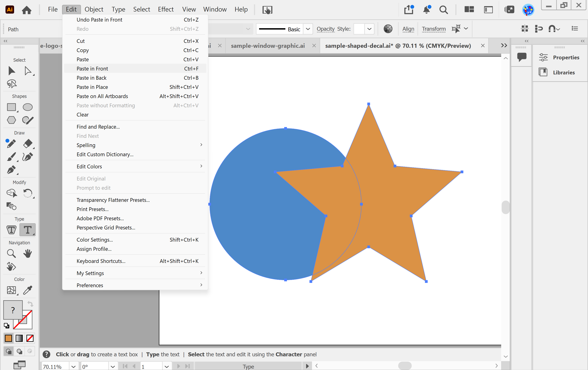588x370 pixels.
Task: Expand the Spelling submenu
Action: coord(135,145)
